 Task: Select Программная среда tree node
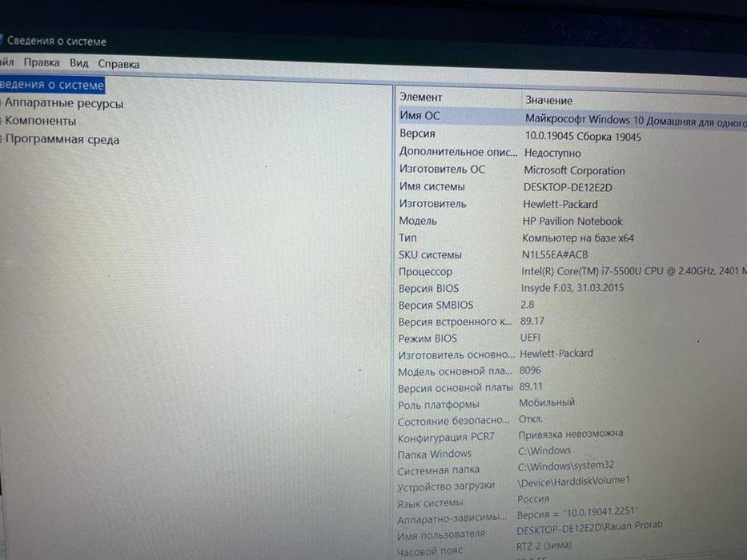pos(62,139)
